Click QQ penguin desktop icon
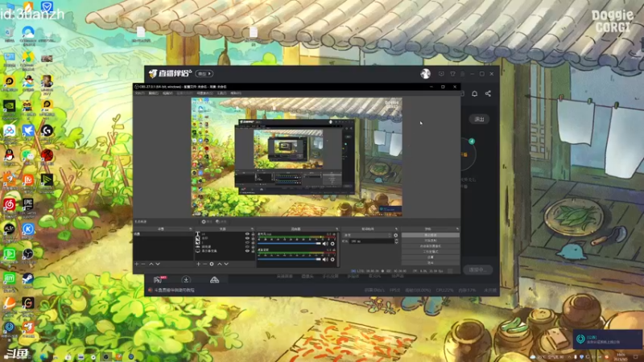Screen dimensions: 644x362 [9, 154]
